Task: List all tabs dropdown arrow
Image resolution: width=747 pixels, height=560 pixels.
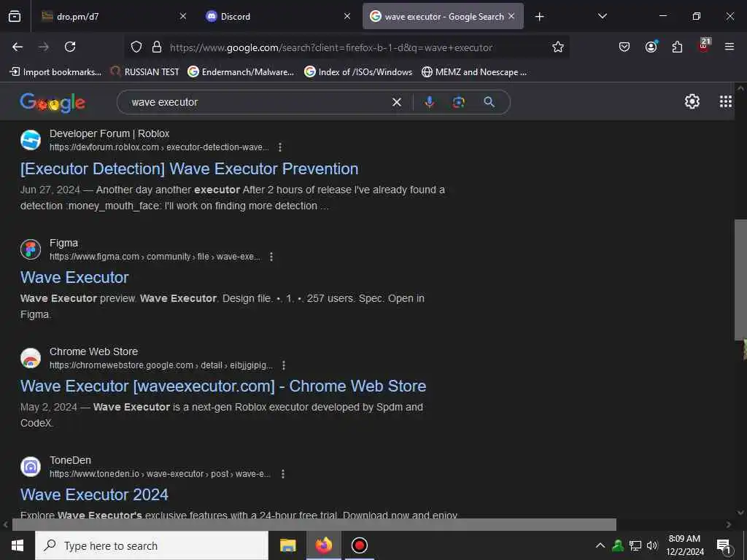Action: coord(602,16)
